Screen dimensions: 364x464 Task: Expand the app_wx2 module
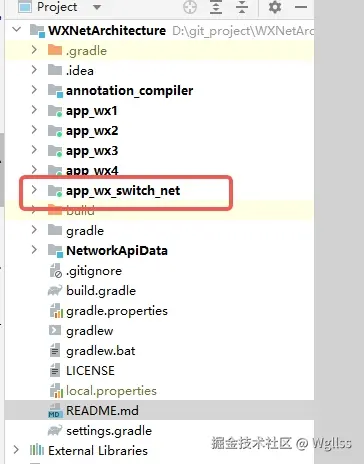coord(34,130)
